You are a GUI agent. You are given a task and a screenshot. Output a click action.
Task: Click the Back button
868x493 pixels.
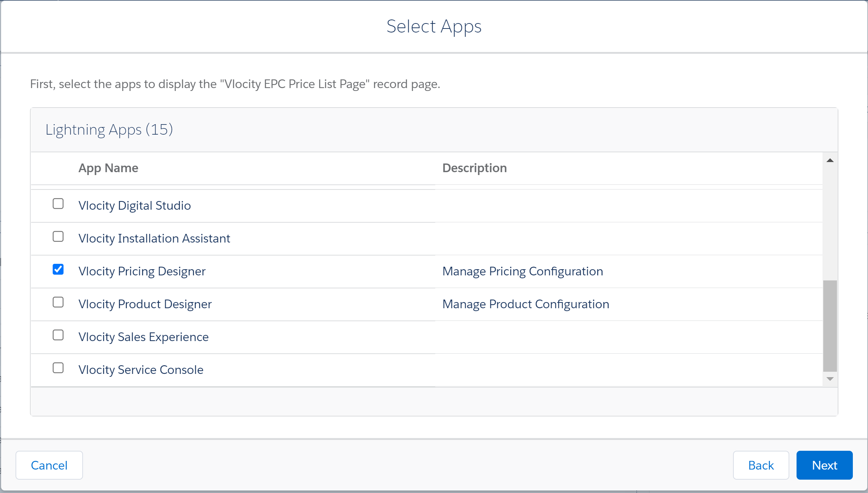click(x=761, y=465)
